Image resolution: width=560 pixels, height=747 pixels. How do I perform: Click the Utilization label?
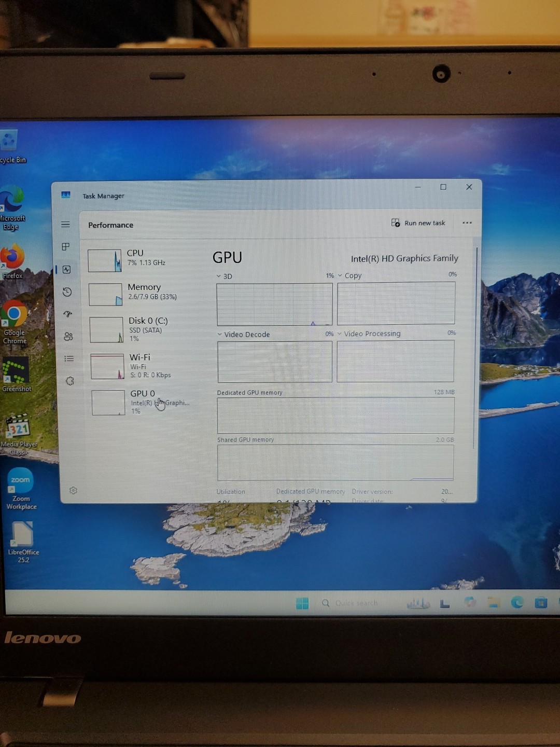(231, 492)
